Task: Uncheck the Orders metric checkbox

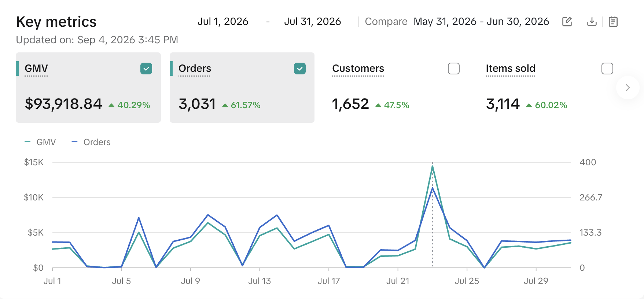Action: [x=300, y=69]
